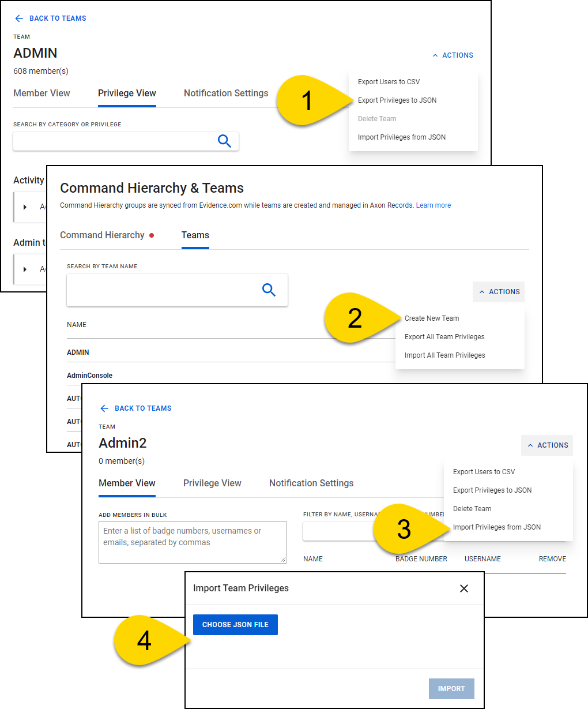Image resolution: width=588 pixels, height=709 pixels.
Task: Collapse the ACTIONS menu on the ADMIN team
Action: click(453, 55)
